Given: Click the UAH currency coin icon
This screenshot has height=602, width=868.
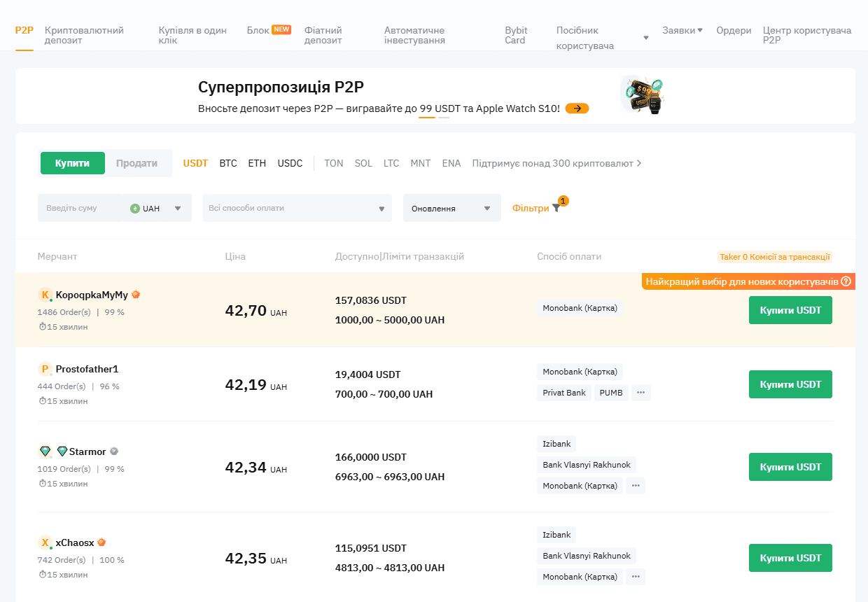Looking at the screenshot, I should point(135,209).
